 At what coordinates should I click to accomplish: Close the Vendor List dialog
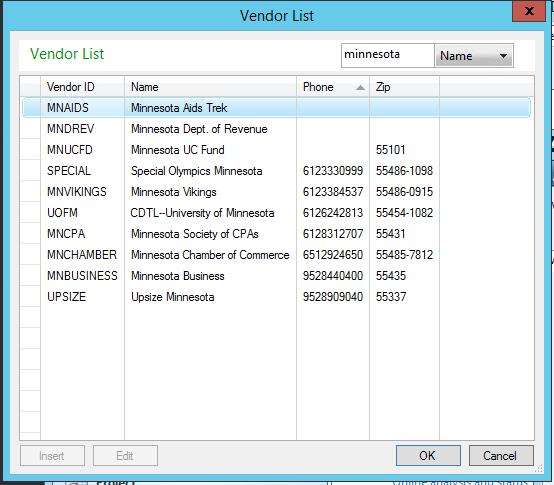point(529,11)
